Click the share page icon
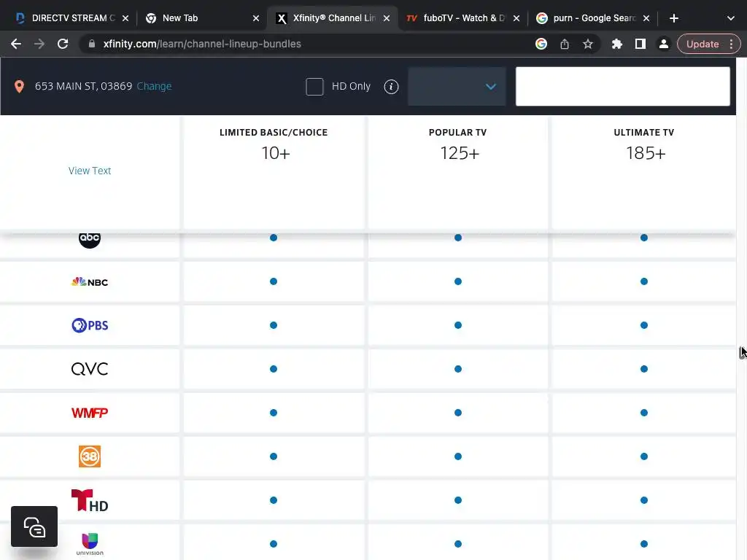This screenshot has height=560, width=747. coord(565,44)
